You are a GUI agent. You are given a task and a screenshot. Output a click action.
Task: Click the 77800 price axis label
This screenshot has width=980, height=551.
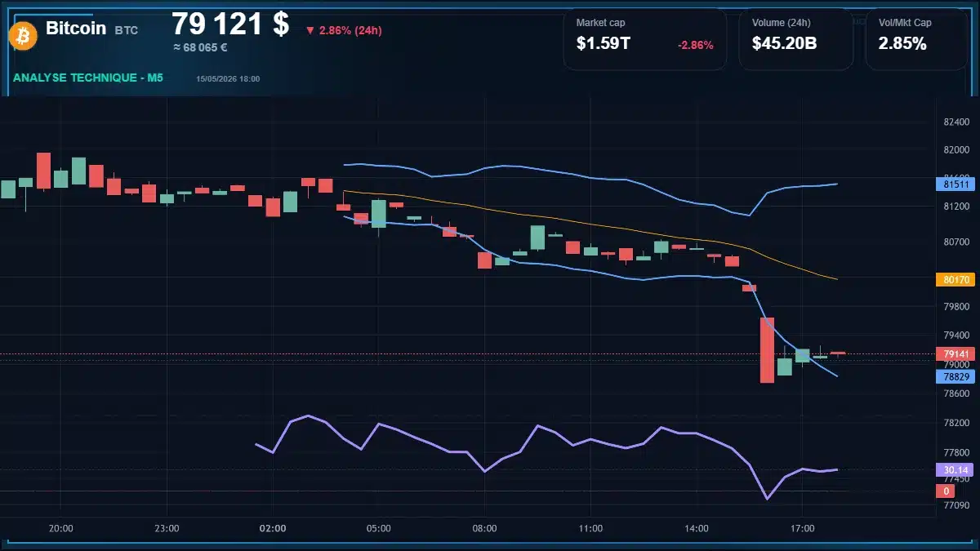956,452
